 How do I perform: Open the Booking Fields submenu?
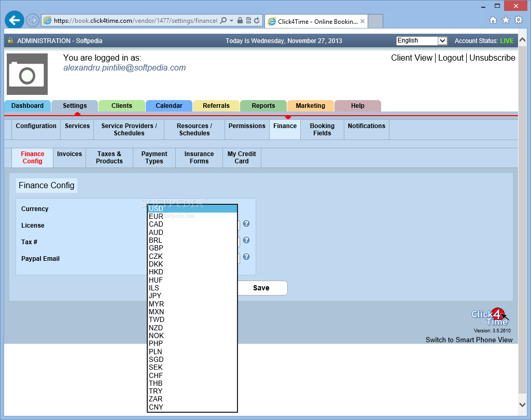pos(322,130)
